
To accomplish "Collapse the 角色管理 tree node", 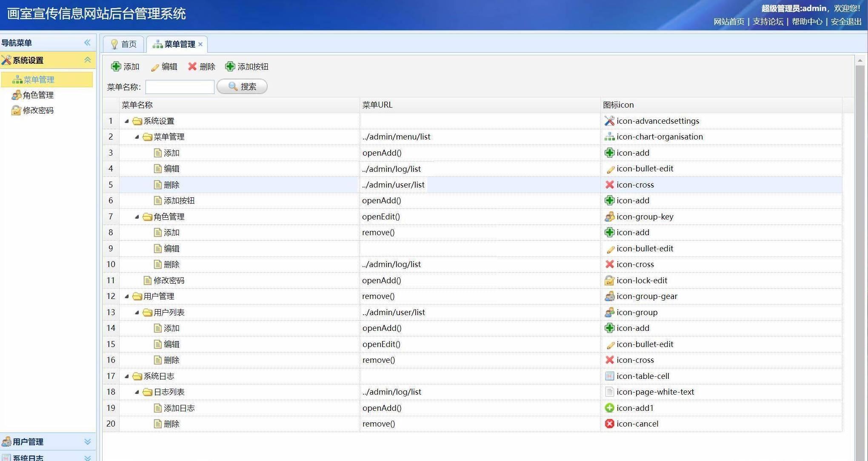I will coord(137,217).
